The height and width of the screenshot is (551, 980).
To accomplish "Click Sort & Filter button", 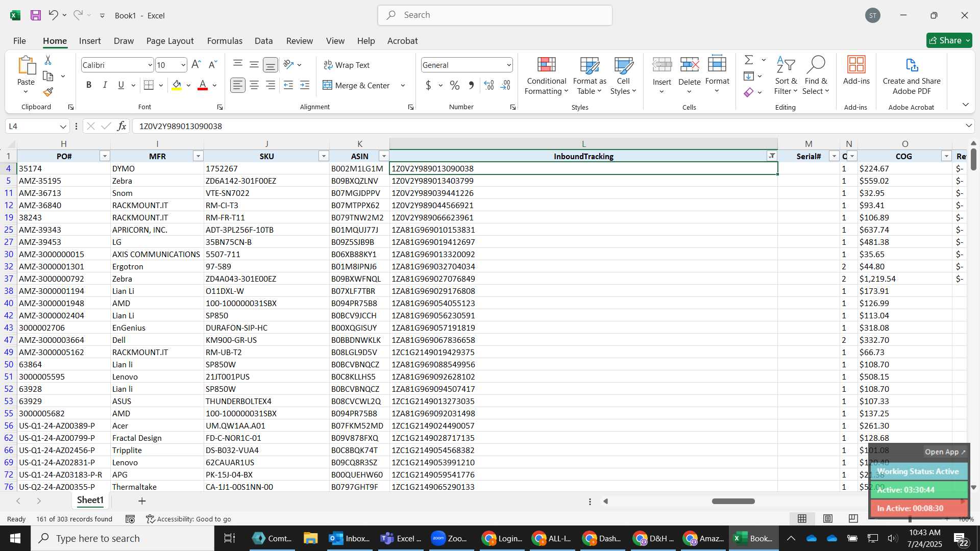I will click(786, 76).
